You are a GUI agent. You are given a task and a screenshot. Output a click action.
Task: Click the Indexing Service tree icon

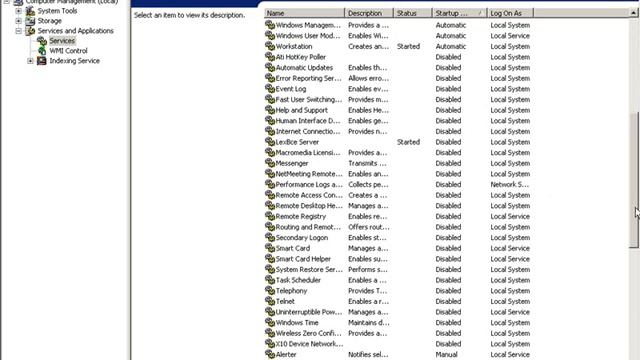pos(42,60)
